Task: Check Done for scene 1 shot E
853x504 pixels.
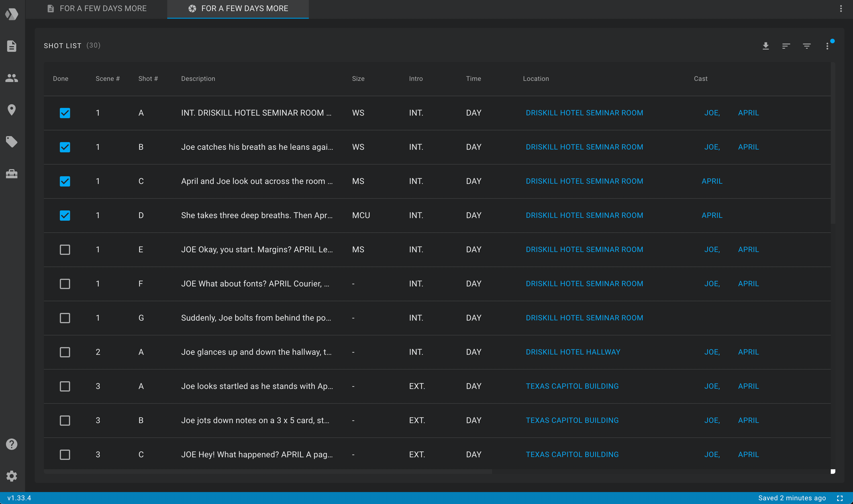Action: coord(65,250)
